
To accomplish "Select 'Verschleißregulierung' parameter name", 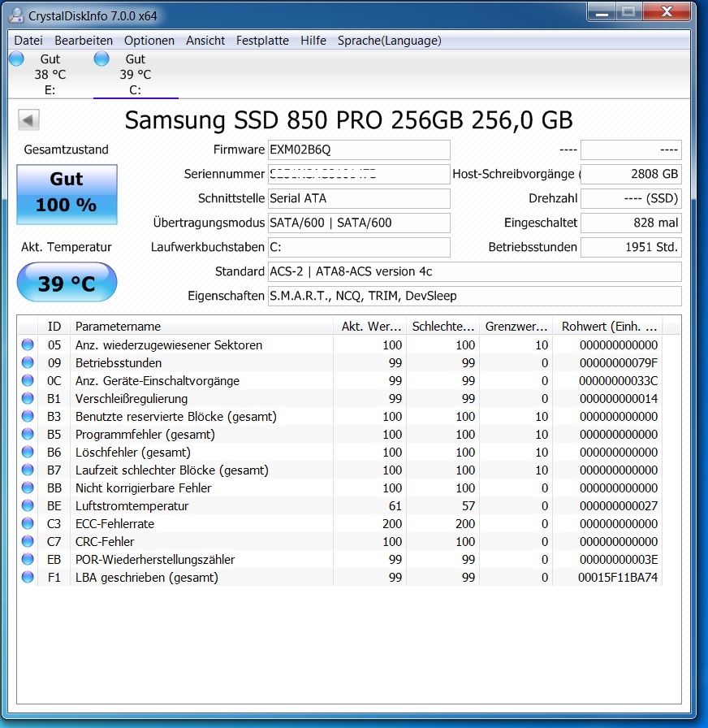I will click(x=132, y=399).
